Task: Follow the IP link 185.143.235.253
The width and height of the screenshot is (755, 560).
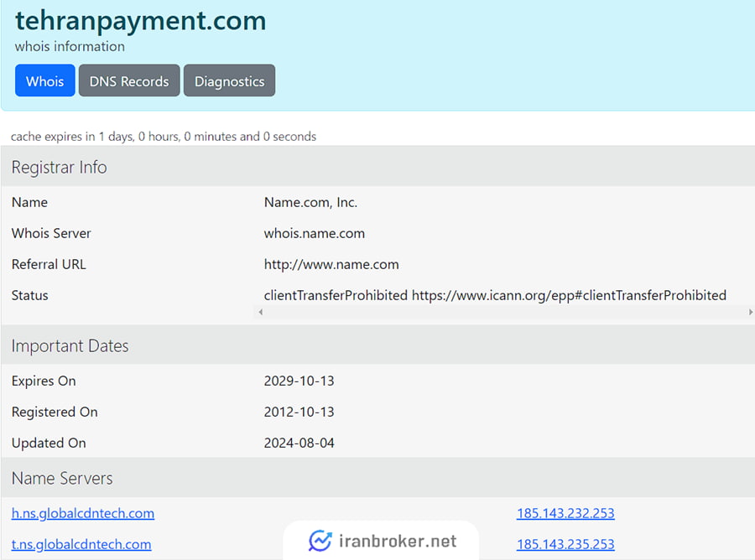Action: pyautogui.click(x=565, y=544)
